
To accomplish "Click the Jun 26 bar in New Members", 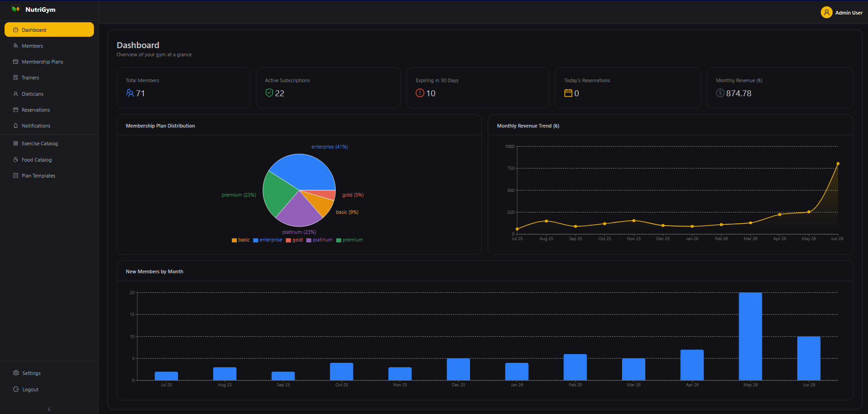I will click(x=809, y=358).
